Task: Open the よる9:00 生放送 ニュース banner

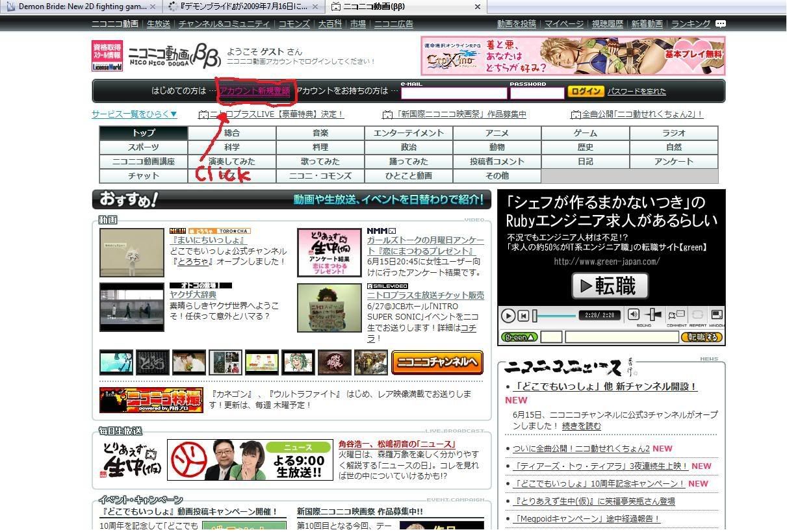Action: [250, 460]
